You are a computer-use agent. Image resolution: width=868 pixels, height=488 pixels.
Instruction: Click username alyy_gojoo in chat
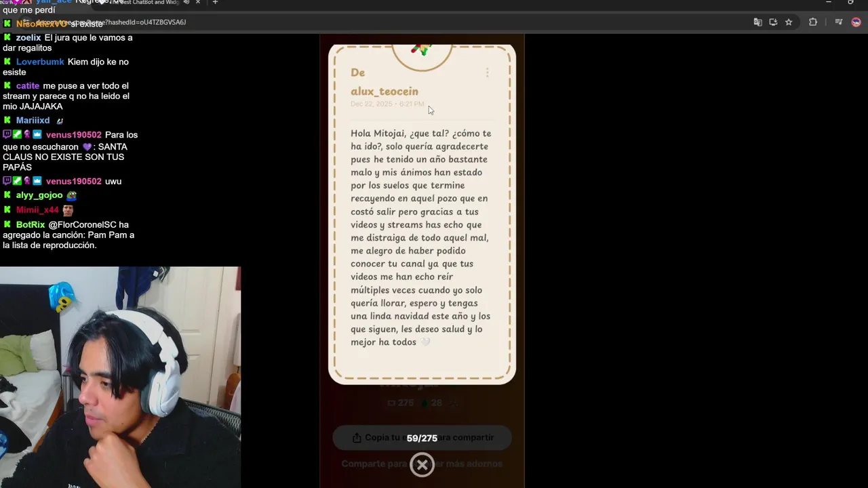(x=39, y=195)
